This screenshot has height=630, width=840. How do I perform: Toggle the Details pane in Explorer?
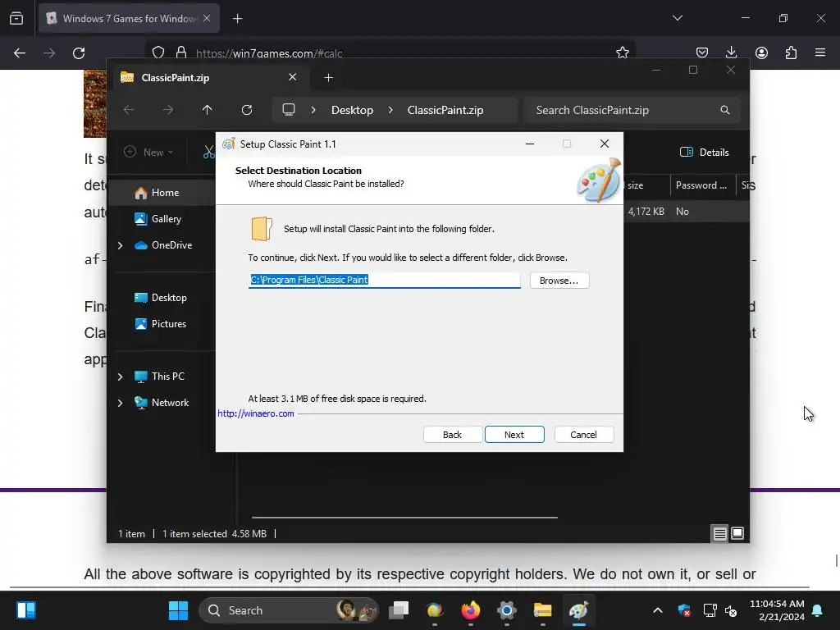pos(704,152)
